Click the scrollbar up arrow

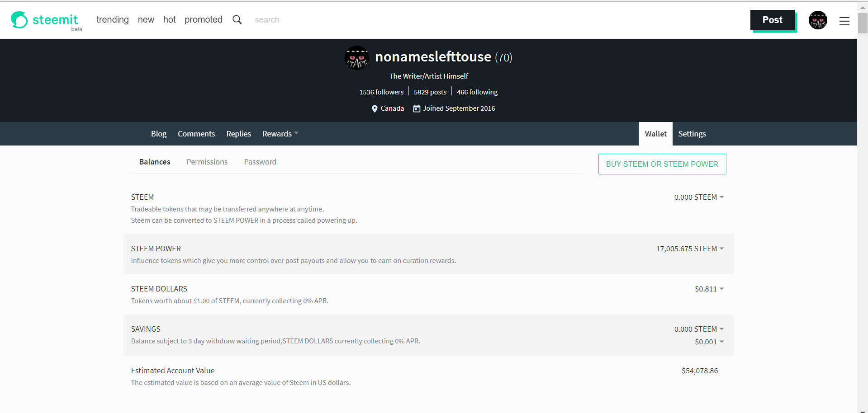pyautogui.click(x=863, y=7)
